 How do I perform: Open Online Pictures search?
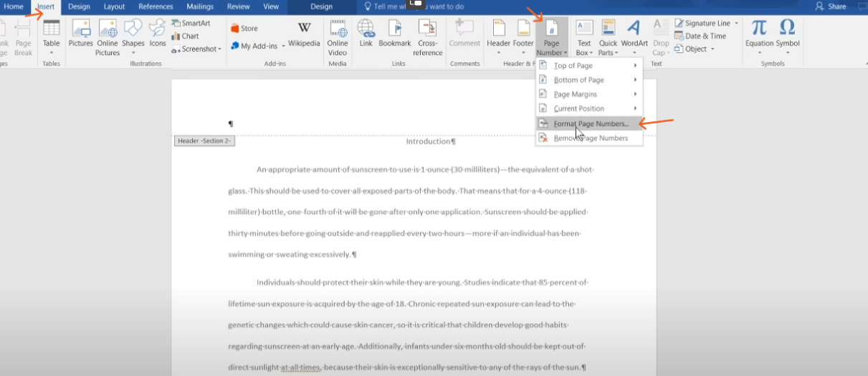click(x=108, y=37)
